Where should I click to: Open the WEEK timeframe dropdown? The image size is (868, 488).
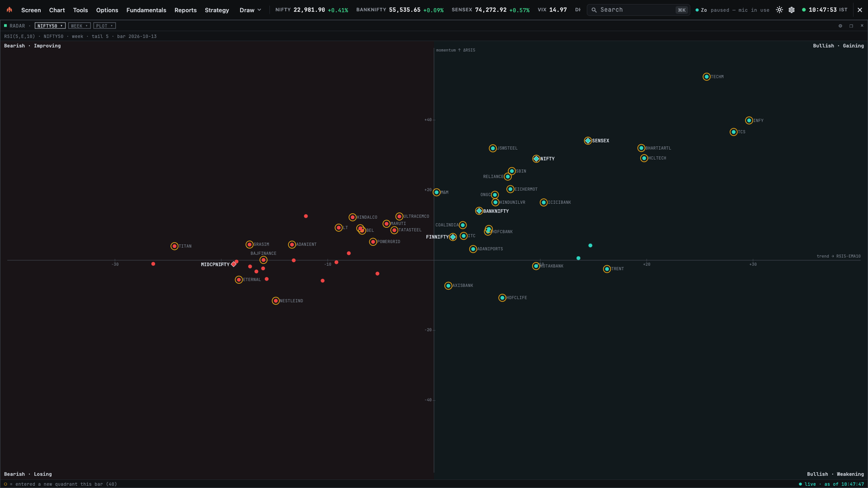click(x=79, y=25)
